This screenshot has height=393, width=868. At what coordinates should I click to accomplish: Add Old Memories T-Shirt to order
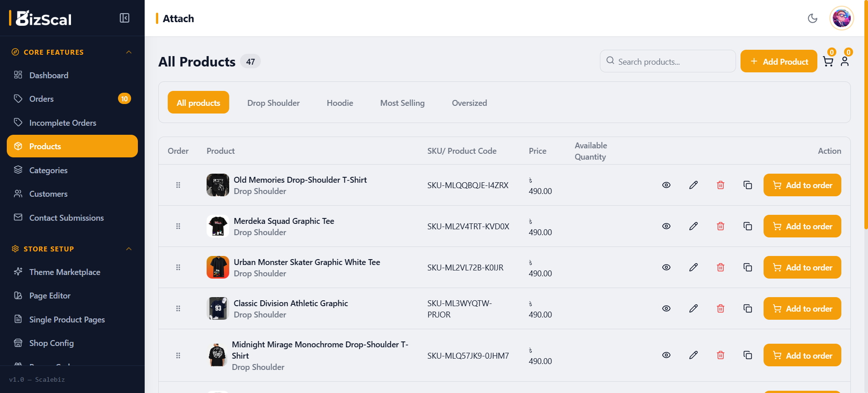(802, 185)
